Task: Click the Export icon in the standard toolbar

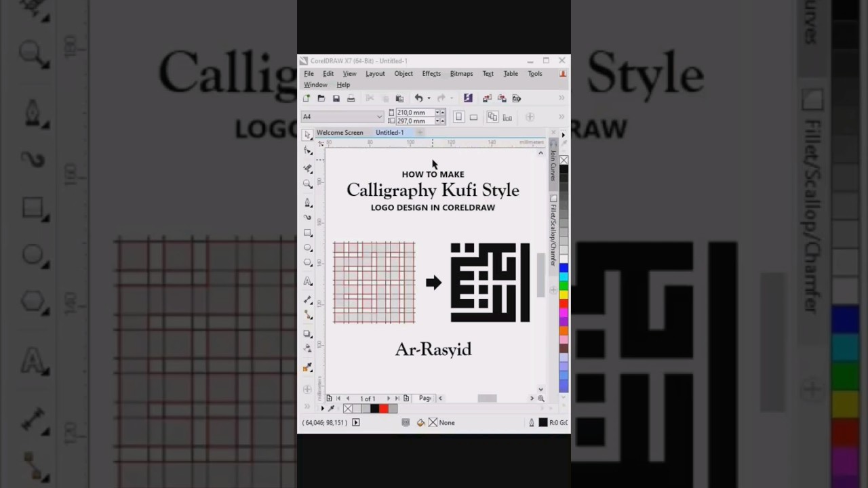Action: (502, 98)
